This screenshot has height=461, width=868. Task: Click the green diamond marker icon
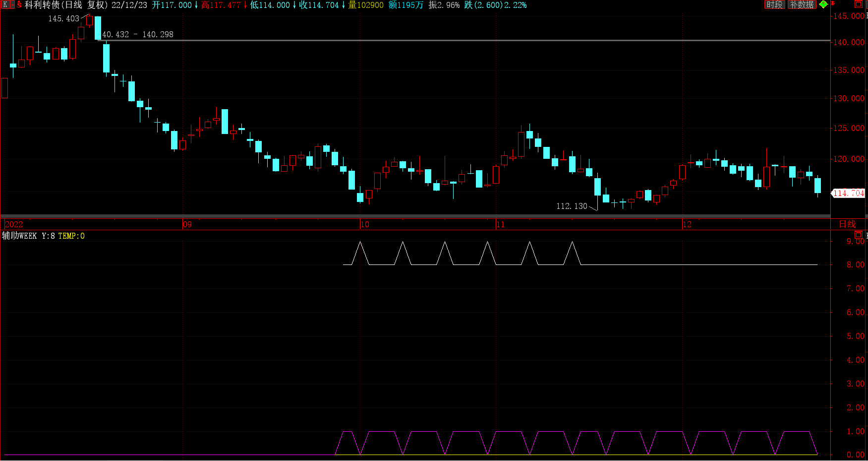click(x=823, y=4)
